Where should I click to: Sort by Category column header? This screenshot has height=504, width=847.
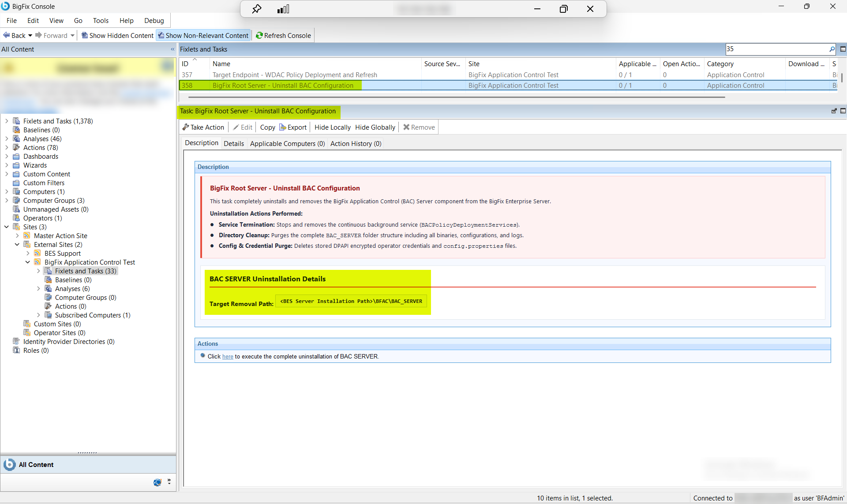(745, 63)
